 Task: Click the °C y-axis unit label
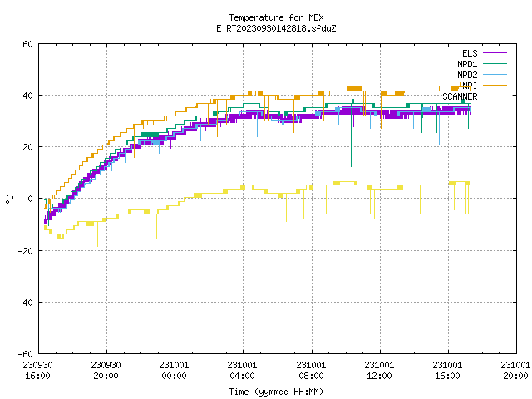9,199
